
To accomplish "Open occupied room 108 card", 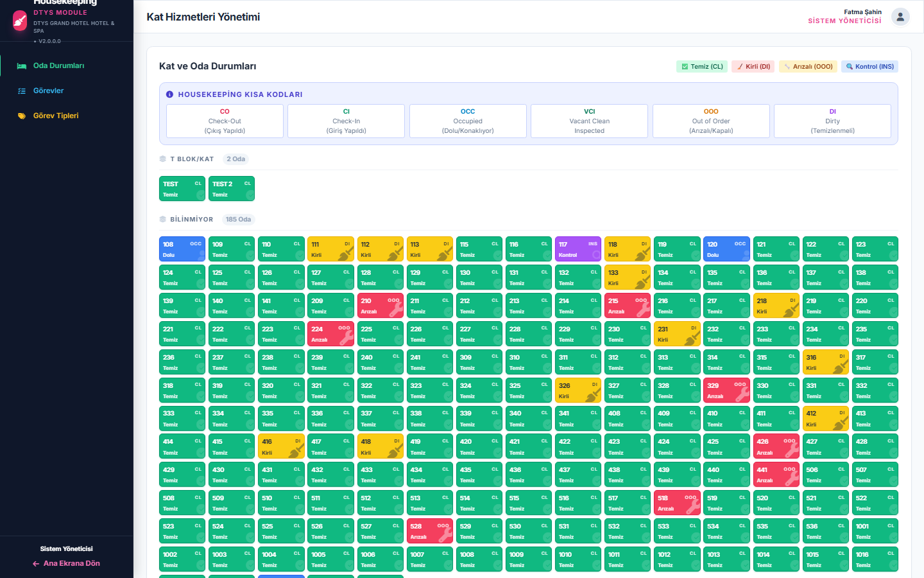I will click(x=182, y=249).
